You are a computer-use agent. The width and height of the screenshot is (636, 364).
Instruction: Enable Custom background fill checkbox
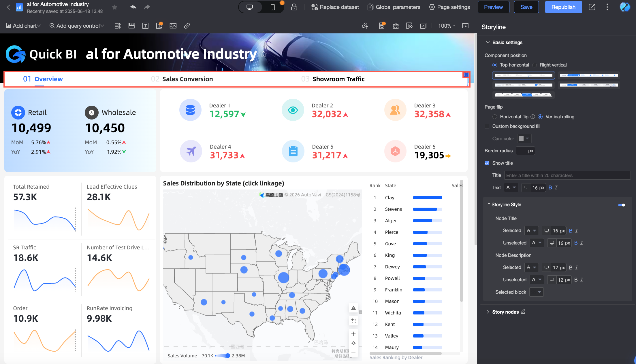487,126
